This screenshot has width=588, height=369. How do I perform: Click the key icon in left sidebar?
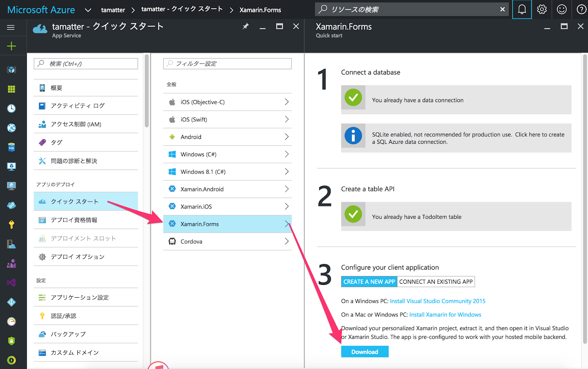11,224
